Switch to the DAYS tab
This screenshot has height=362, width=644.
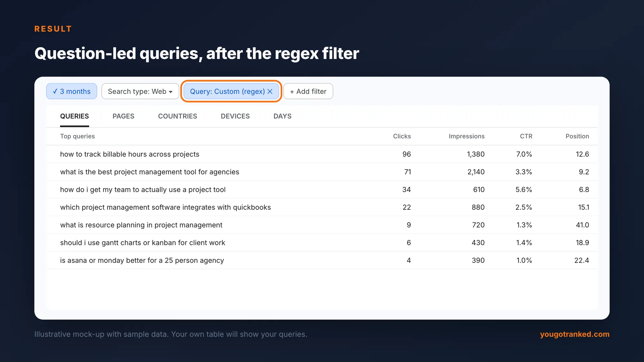(x=282, y=116)
